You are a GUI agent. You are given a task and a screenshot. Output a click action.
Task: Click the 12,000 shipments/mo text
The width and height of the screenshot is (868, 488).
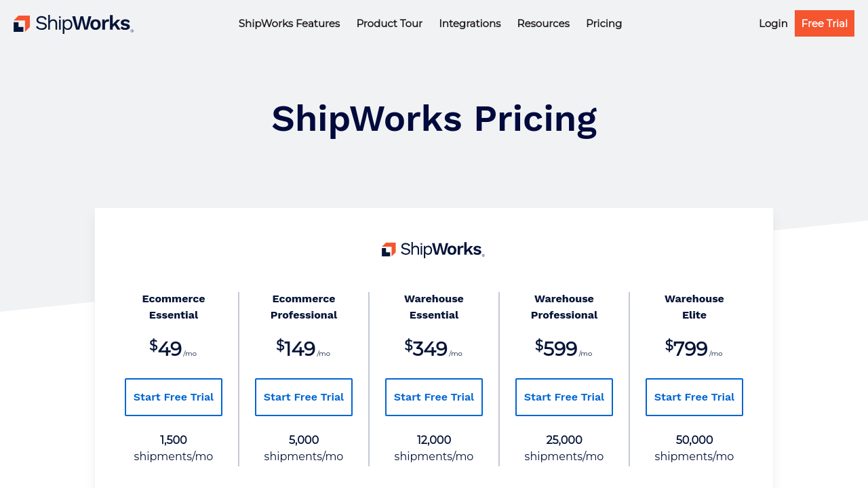[434, 448]
